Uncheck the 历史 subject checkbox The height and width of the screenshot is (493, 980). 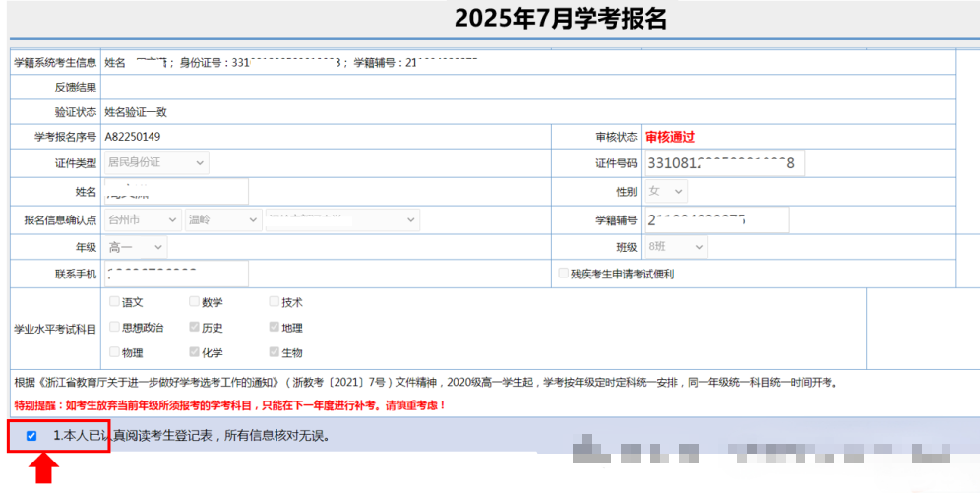click(195, 327)
